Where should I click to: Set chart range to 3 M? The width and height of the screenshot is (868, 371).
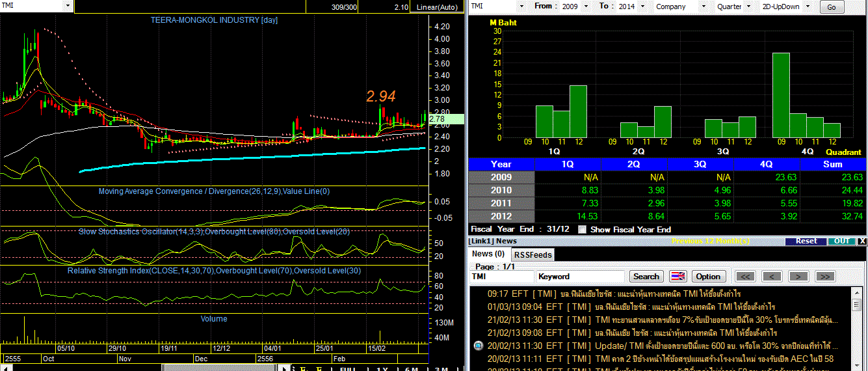pos(441,368)
